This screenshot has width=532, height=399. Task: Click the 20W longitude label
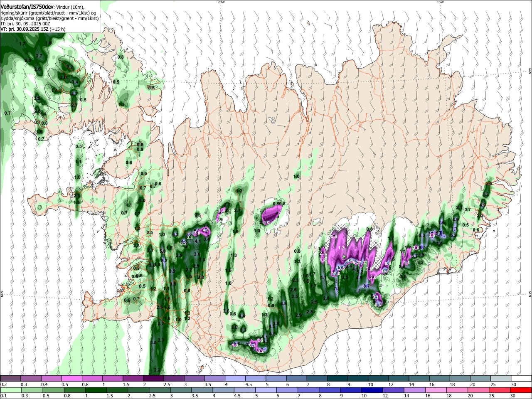pyautogui.click(x=221, y=2)
